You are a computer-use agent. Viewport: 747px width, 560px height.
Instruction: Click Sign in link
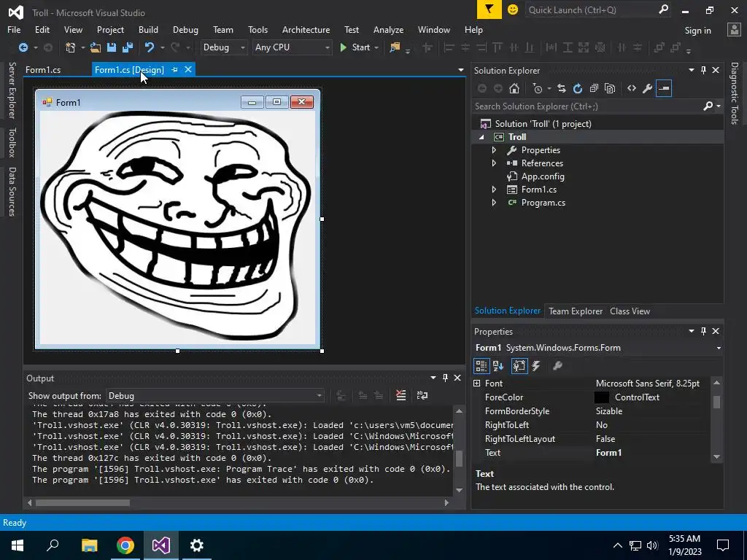697,31
